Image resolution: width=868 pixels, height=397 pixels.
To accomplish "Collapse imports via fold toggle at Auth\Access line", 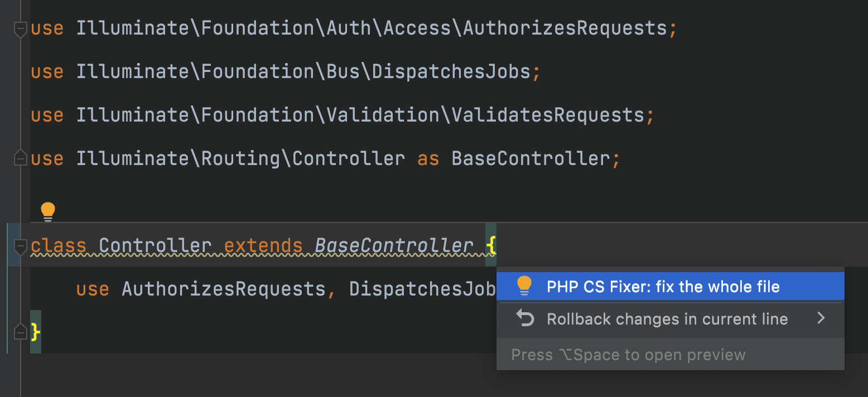I will click(21, 28).
